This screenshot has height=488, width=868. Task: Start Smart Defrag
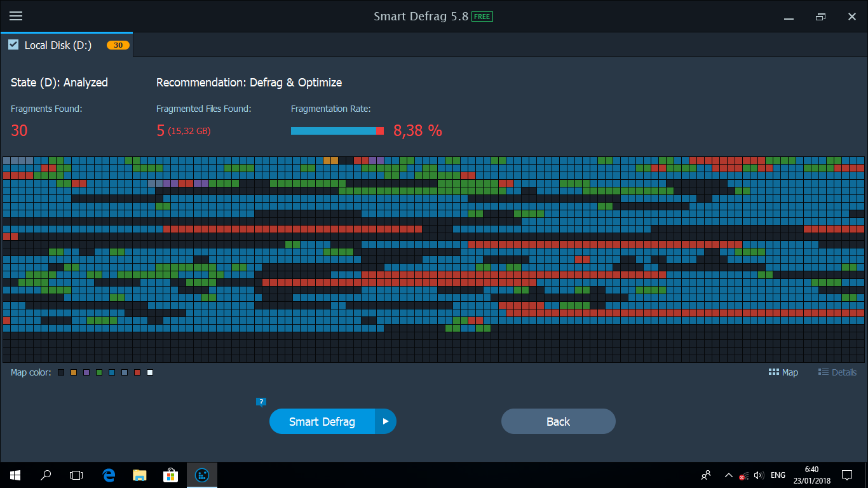click(321, 421)
